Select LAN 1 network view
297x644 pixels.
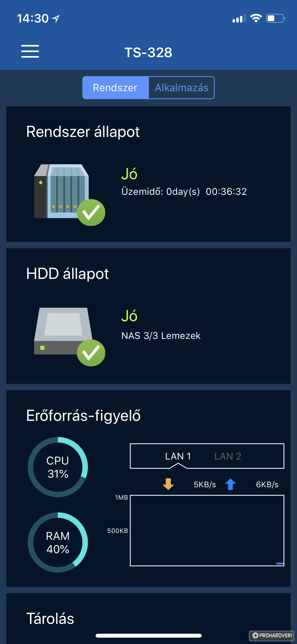178,456
